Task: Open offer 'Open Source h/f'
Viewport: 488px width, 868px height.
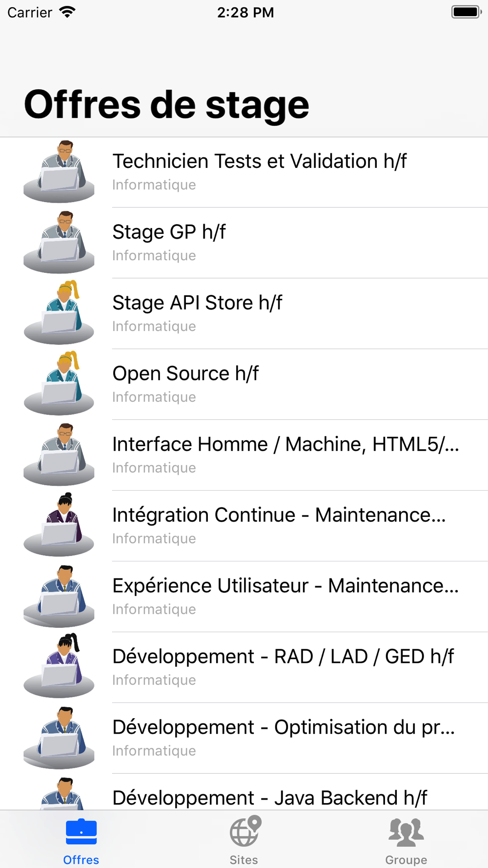Action: (x=244, y=385)
